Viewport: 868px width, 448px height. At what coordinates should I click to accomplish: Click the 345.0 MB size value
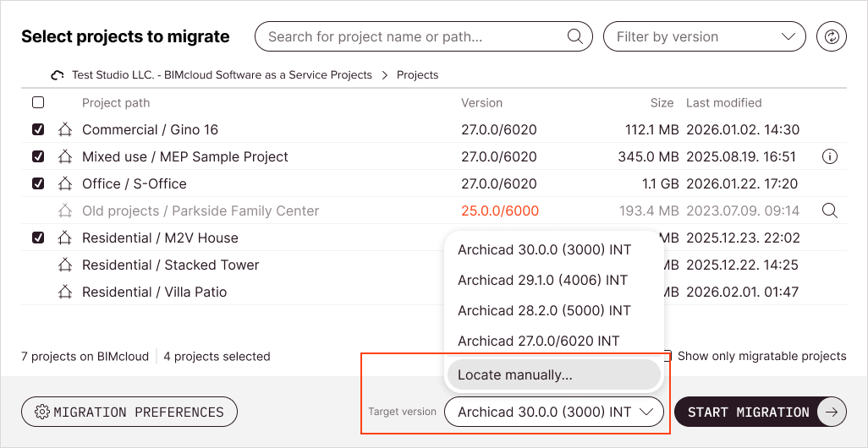click(648, 157)
